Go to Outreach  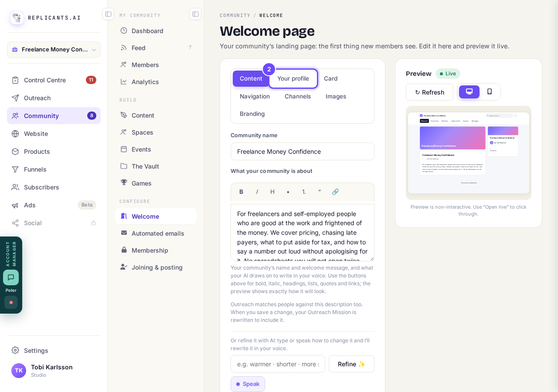[x=54, y=98]
